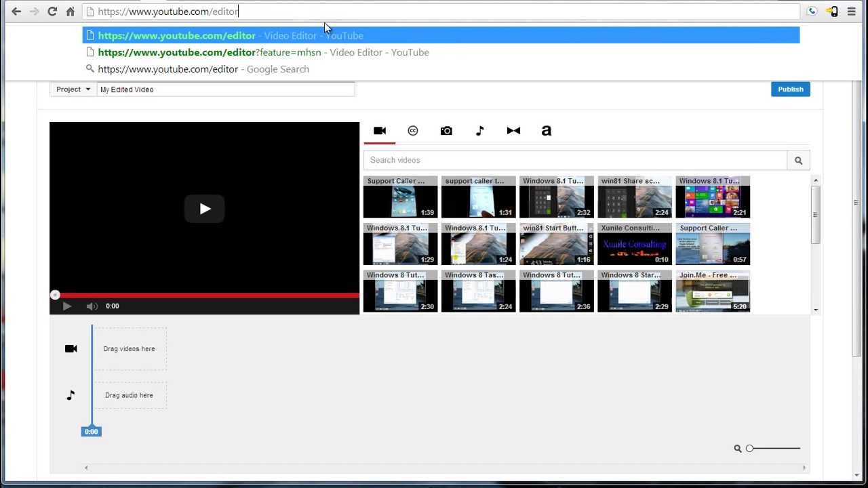Select Support Caller thumbnail lasting 0:57
Viewport: 868px width, 488px height.
click(x=713, y=244)
